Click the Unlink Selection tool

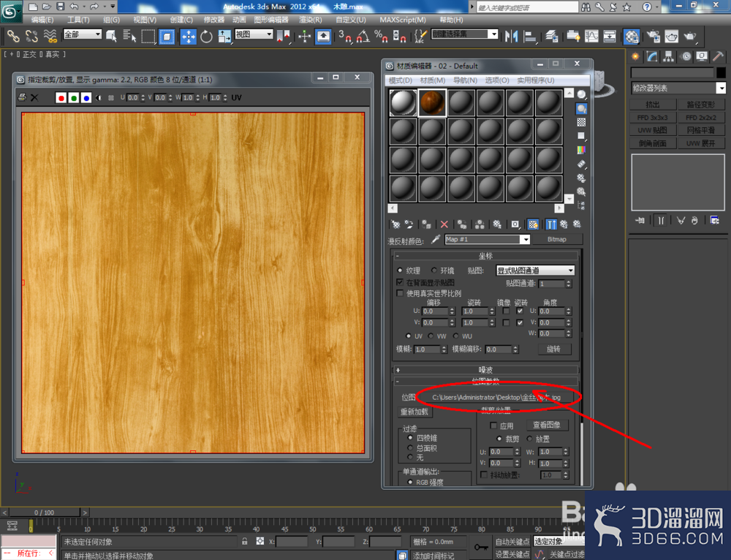pyautogui.click(x=31, y=36)
